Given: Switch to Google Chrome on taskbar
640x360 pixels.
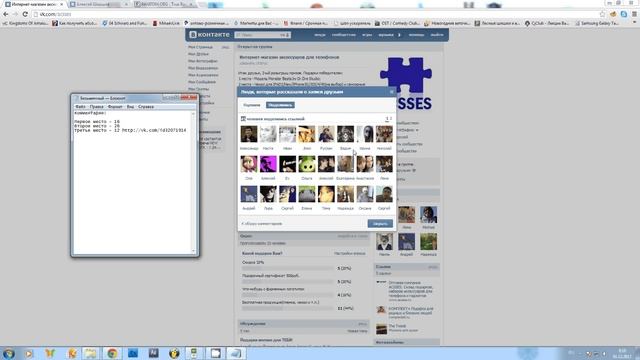Looking at the screenshot, I should click(112, 353).
